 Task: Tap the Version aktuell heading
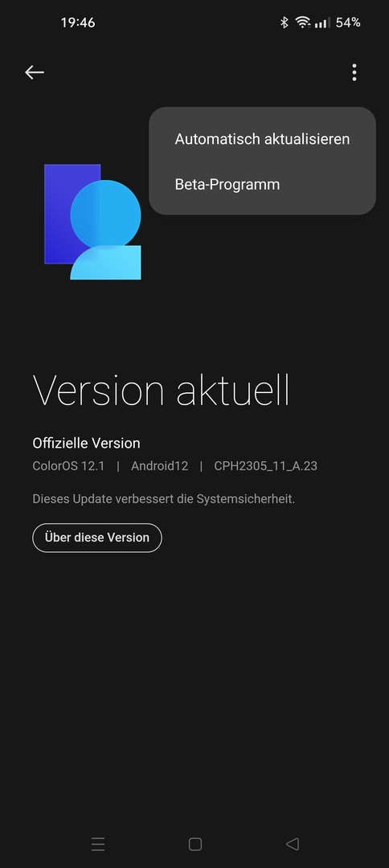coord(161,390)
